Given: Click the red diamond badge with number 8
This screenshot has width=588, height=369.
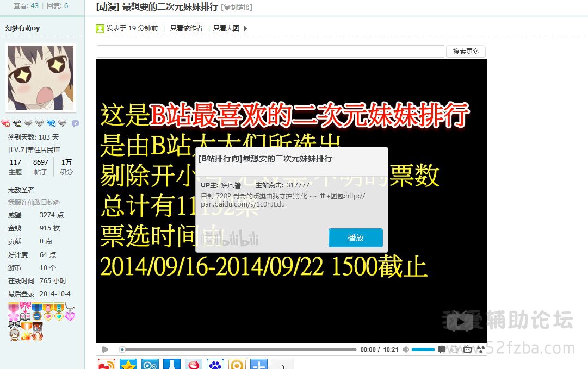Looking at the screenshot, I should tap(5, 123).
